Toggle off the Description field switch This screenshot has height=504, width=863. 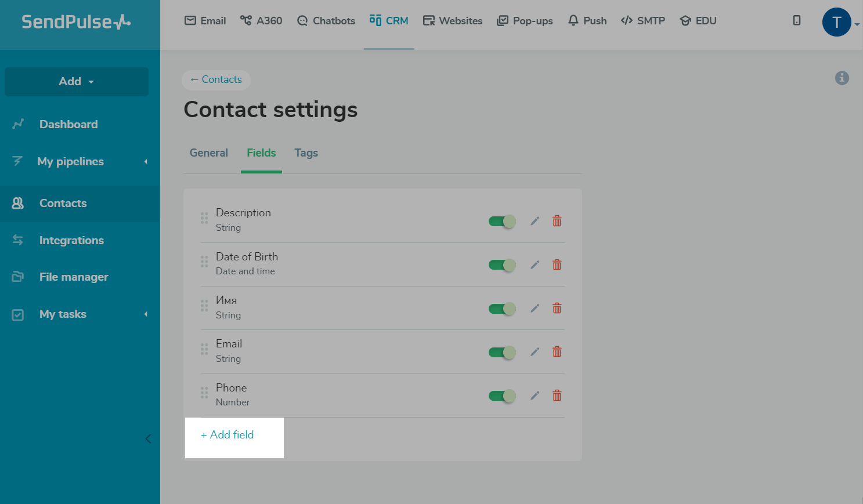[502, 222]
